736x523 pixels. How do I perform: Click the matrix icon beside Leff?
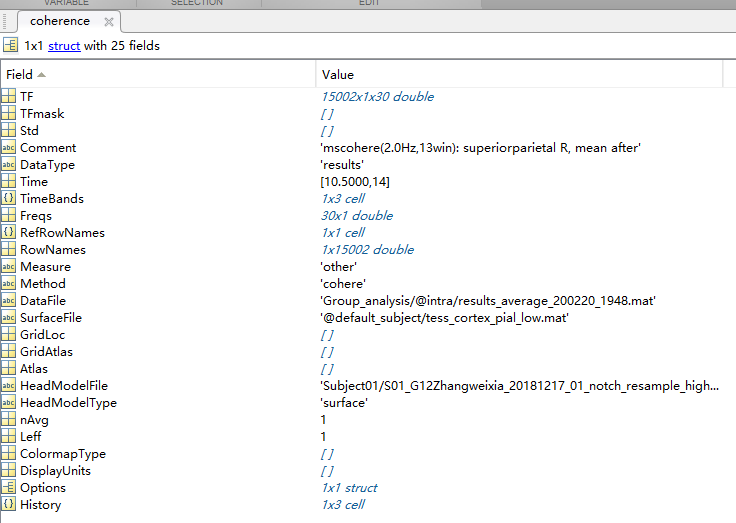(x=8, y=436)
